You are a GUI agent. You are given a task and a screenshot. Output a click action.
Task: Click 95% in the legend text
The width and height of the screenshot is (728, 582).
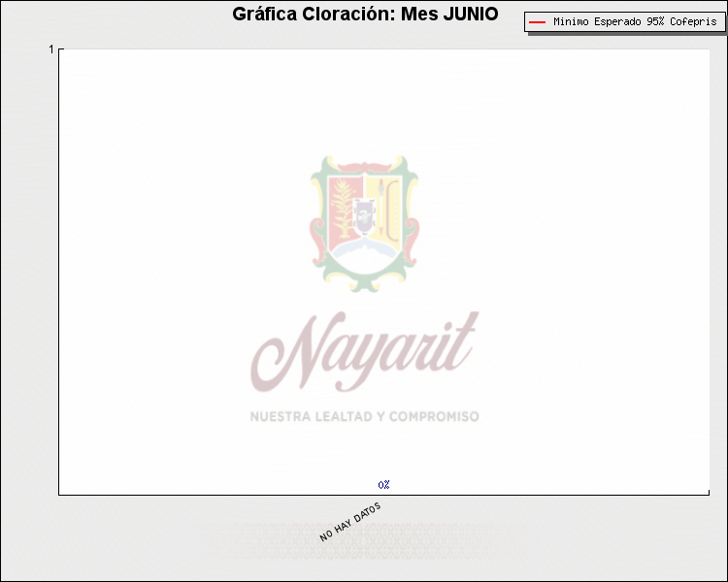tap(658, 21)
